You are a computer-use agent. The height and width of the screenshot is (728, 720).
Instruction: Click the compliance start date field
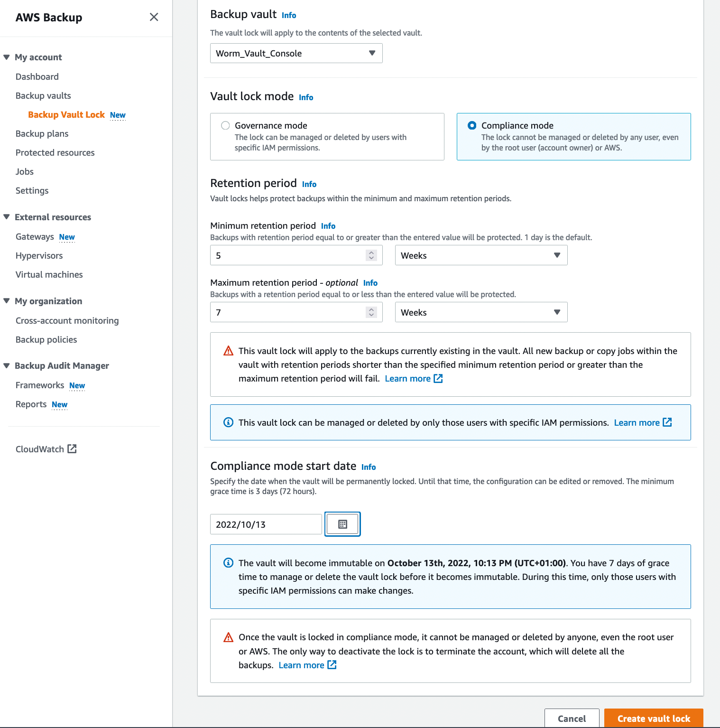coord(265,524)
